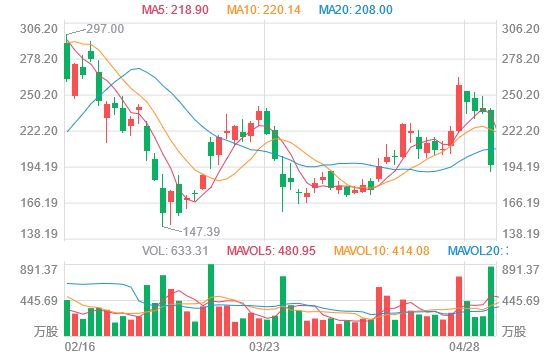
Task: Click the tallest green volume bar before 03/23
Action: tap(211, 300)
